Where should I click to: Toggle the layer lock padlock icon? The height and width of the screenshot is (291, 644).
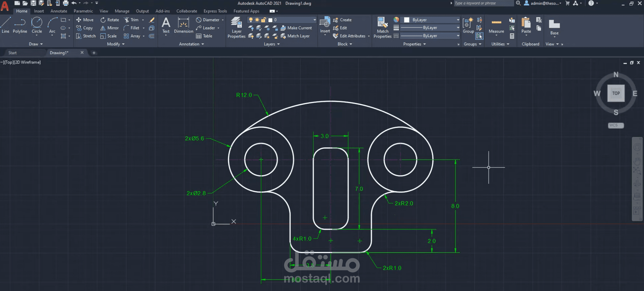click(264, 20)
